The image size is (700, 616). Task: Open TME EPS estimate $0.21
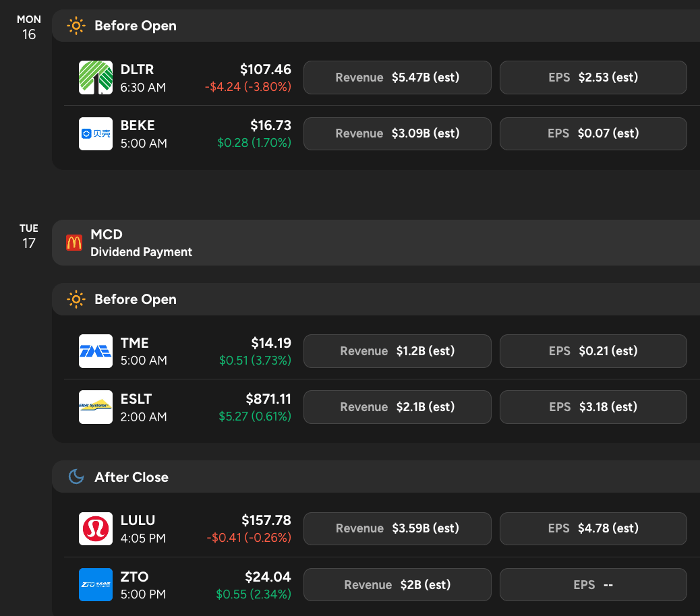(x=593, y=351)
